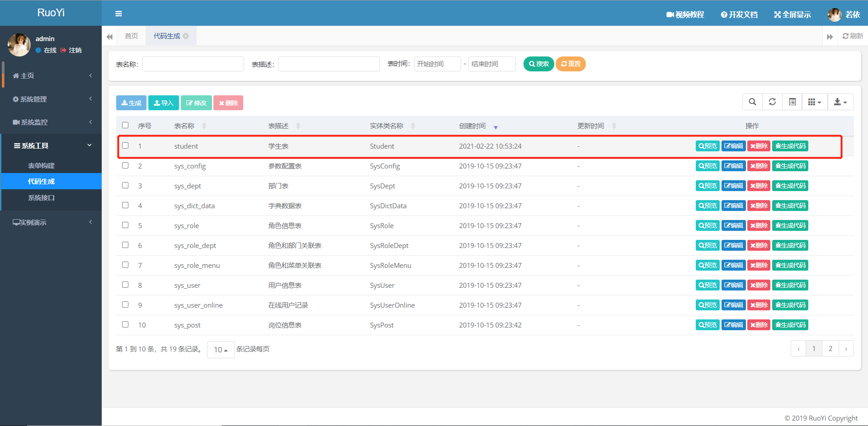The height and width of the screenshot is (426, 868).
Task: Check the sys_user row checkbox
Action: click(125, 285)
